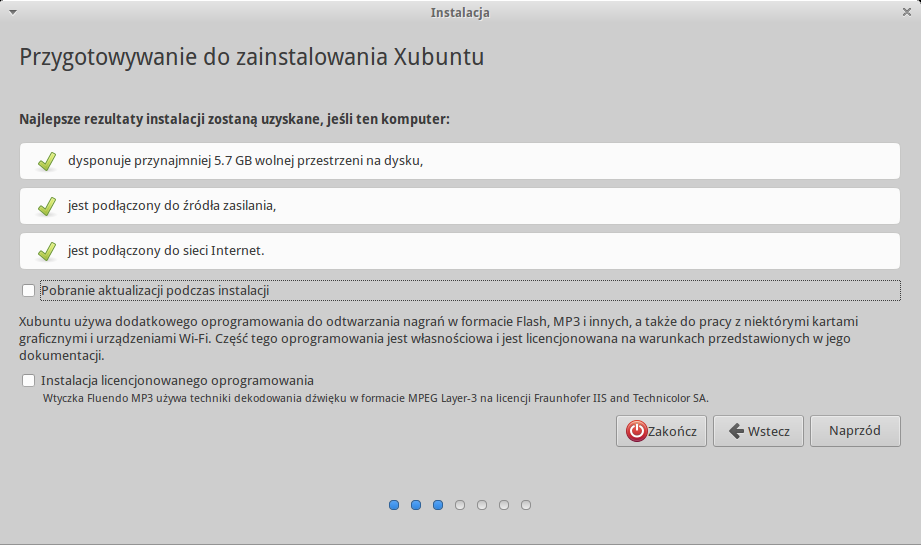Select the 'dysponuje przynajmniej 5.7 GB' text
921x545 pixels.
click(x=159, y=161)
